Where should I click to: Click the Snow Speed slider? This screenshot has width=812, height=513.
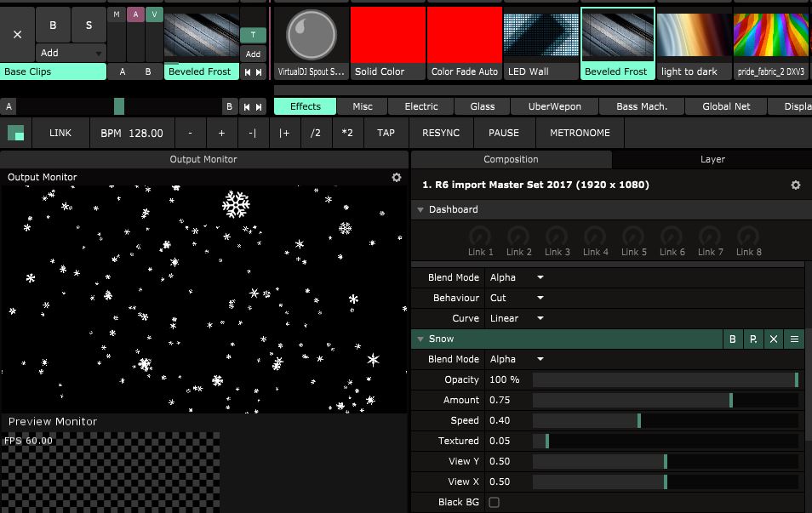(x=665, y=421)
